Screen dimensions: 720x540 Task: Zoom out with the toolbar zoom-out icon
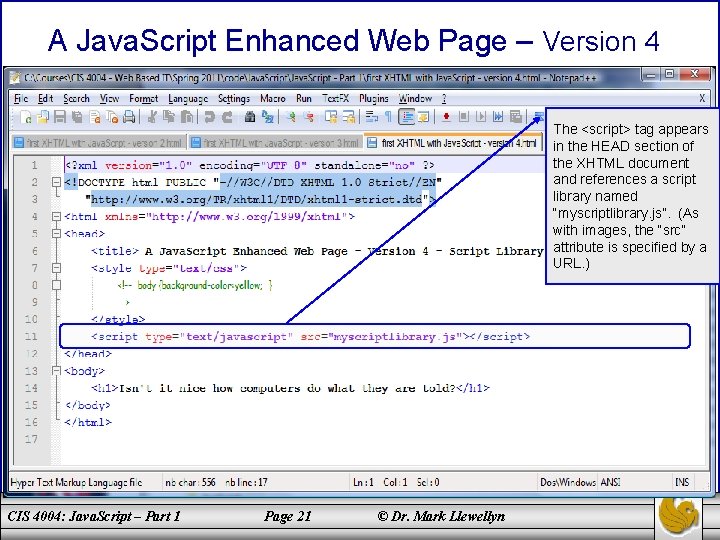[x=309, y=117]
